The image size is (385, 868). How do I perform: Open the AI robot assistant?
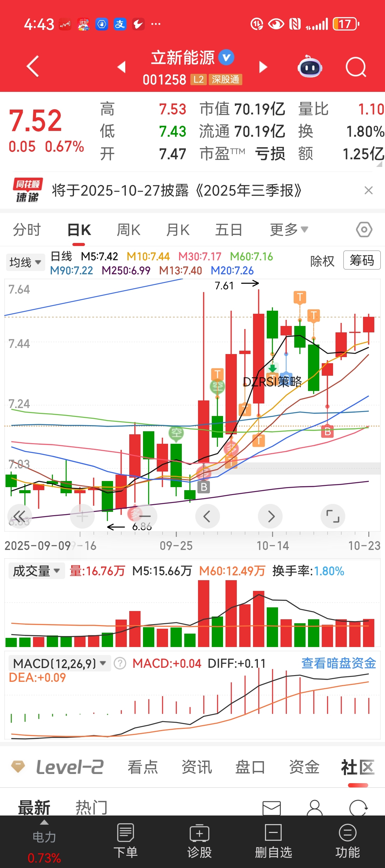[310, 66]
